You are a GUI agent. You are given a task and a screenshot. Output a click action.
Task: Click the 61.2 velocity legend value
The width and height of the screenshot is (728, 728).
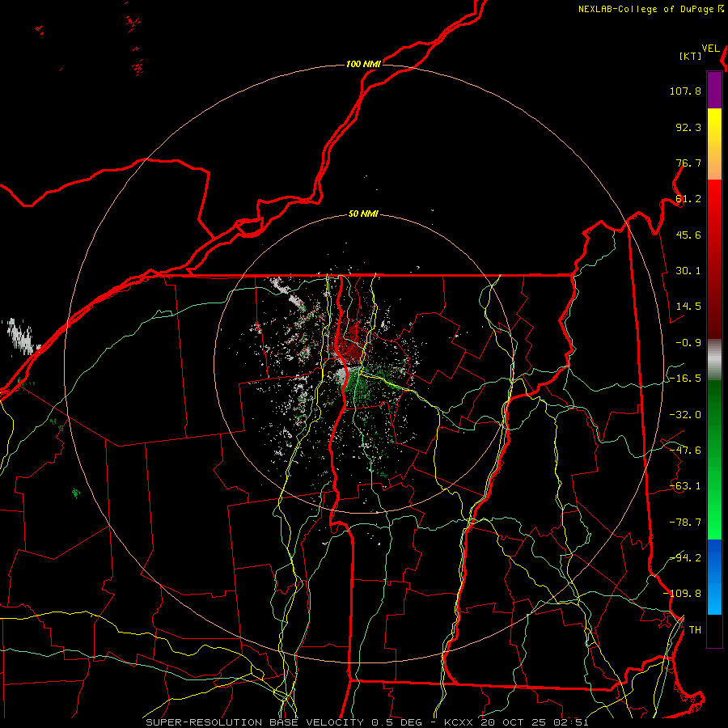[688, 199]
